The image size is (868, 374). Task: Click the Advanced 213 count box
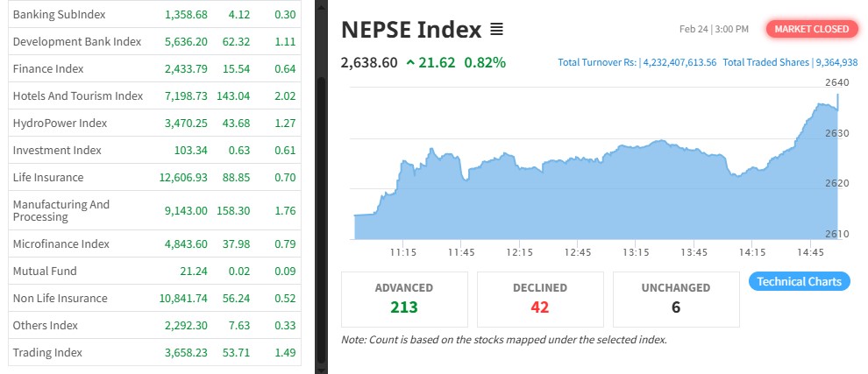(404, 298)
